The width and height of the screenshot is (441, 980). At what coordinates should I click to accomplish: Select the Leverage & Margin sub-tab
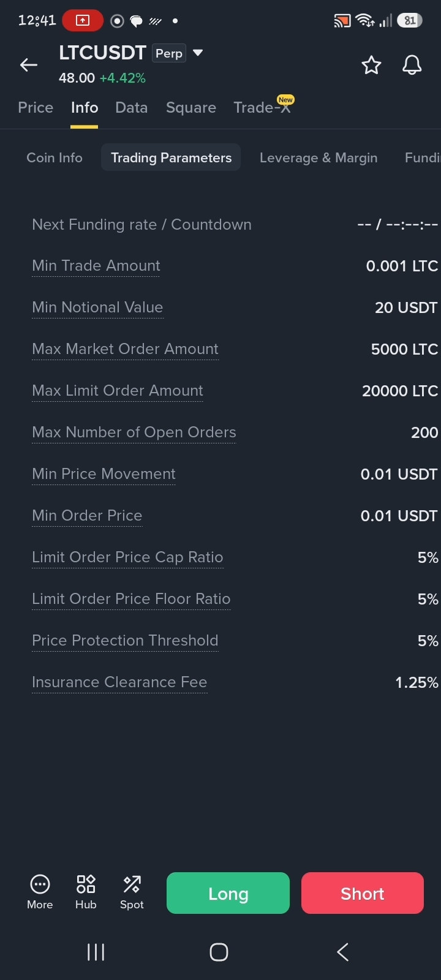tap(318, 157)
